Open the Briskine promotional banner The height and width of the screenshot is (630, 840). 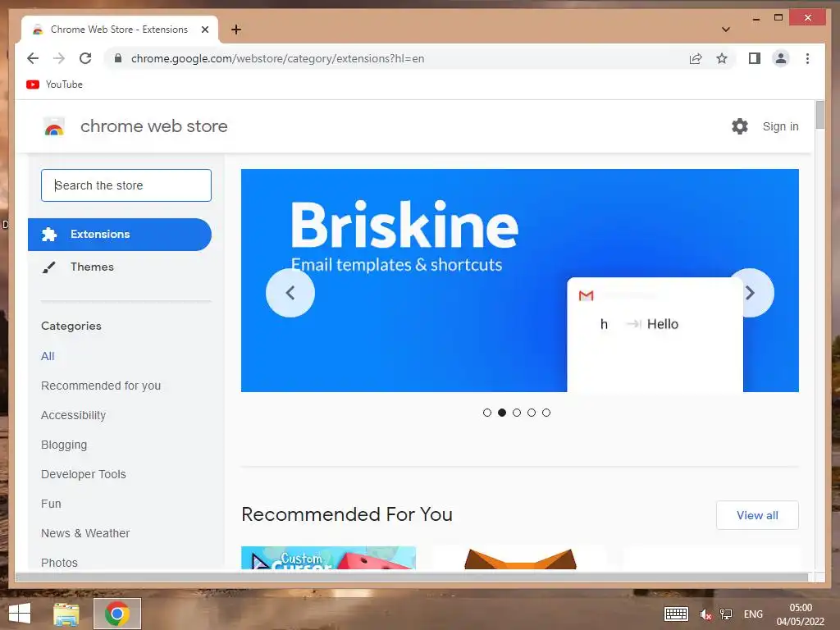point(519,281)
